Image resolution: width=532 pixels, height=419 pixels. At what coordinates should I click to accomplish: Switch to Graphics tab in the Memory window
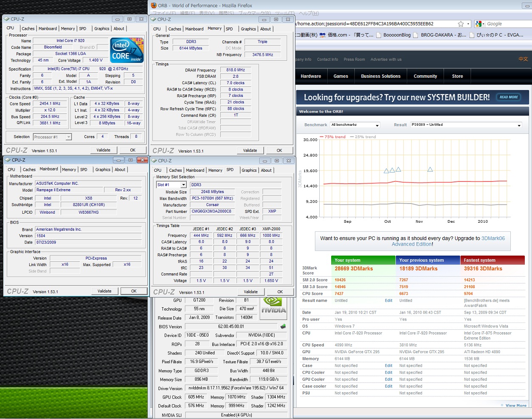point(248,29)
